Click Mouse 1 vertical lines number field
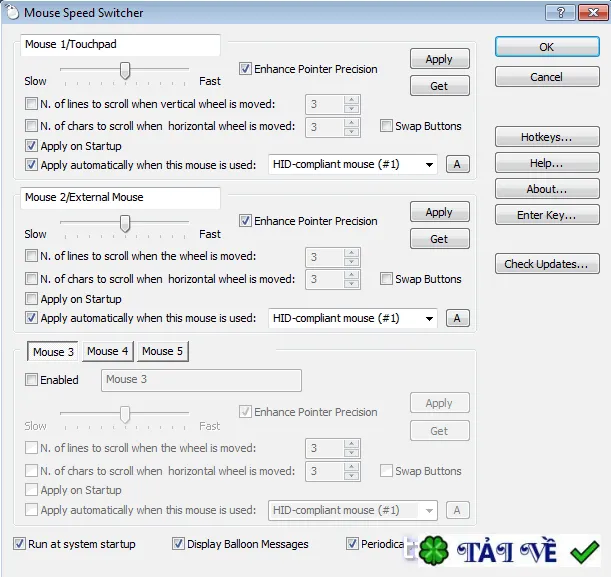 coord(325,104)
